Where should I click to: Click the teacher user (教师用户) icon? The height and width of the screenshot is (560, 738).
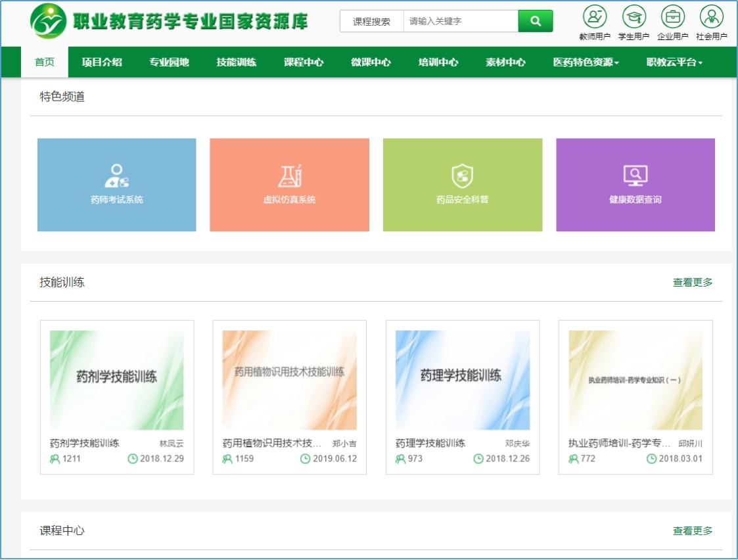(x=595, y=16)
